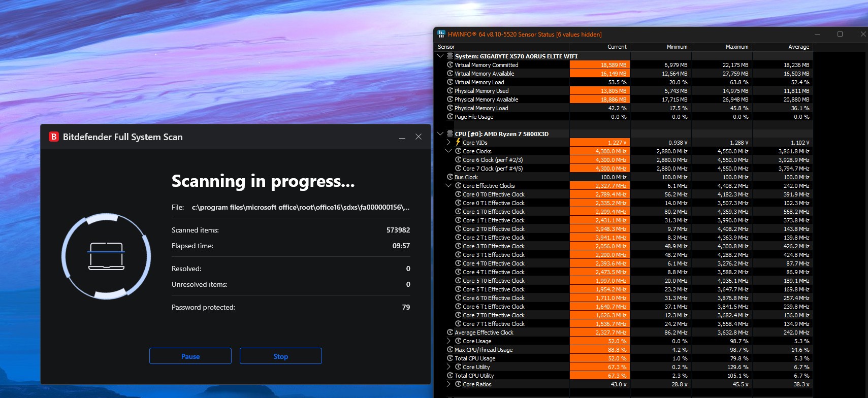The height and width of the screenshot is (398, 868).
Task: Click the Average column header
Action: click(783, 47)
